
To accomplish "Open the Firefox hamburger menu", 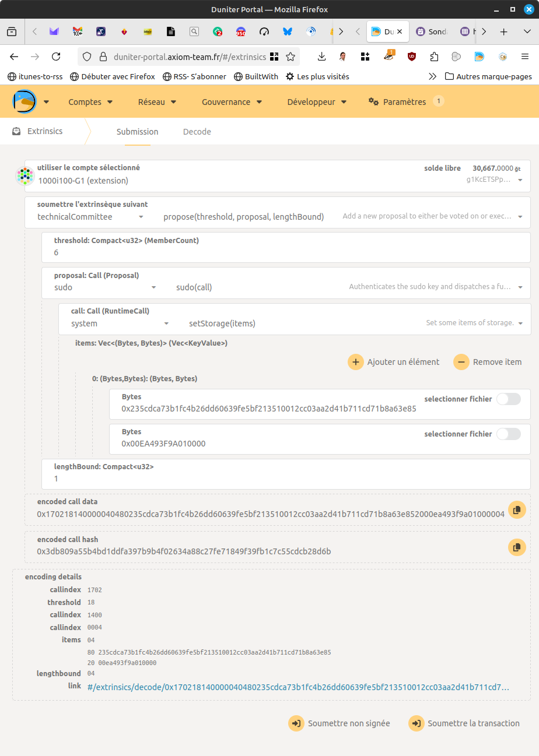I will coord(524,57).
